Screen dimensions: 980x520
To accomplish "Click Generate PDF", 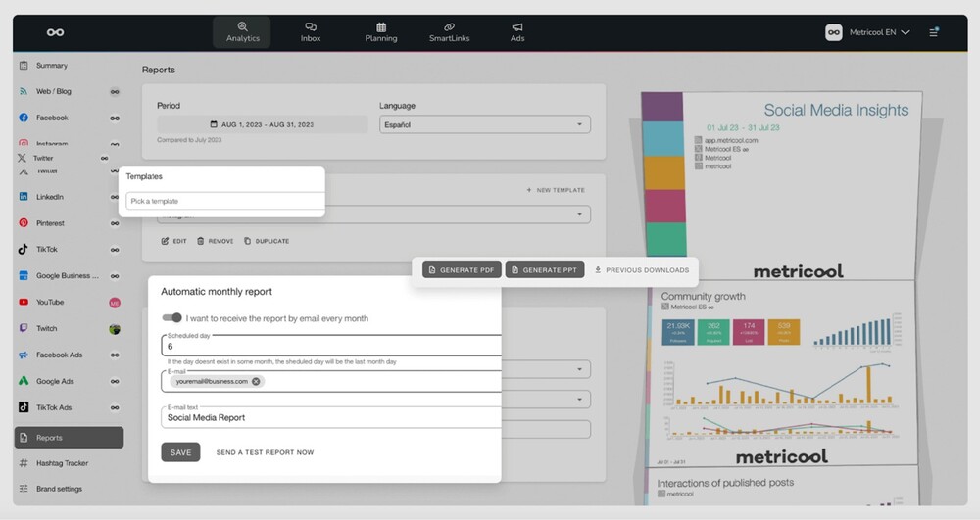I will [462, 269].
